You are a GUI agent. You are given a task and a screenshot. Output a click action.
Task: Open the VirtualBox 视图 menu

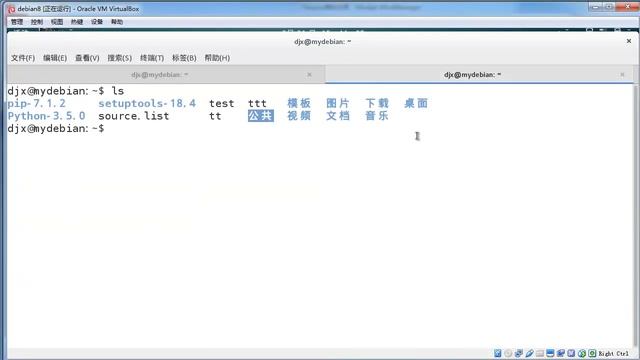coord(57,22)
